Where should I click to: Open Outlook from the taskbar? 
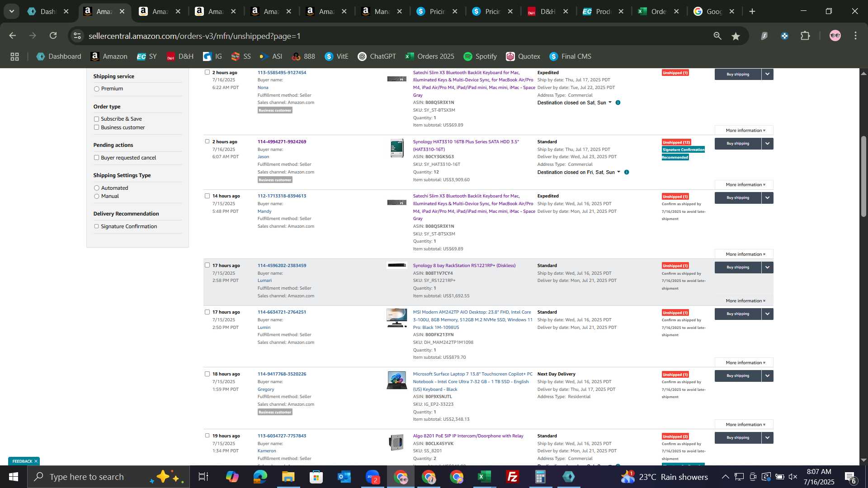[344, 477]
